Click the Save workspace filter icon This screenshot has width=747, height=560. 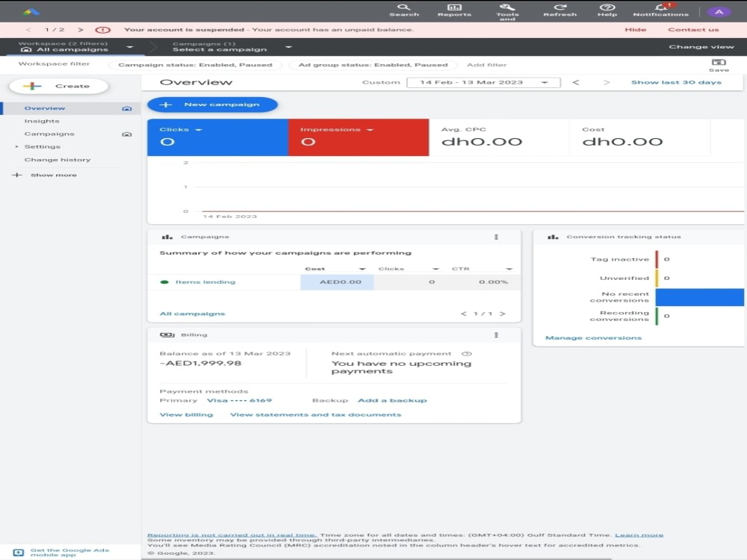(x=719, y=63)
